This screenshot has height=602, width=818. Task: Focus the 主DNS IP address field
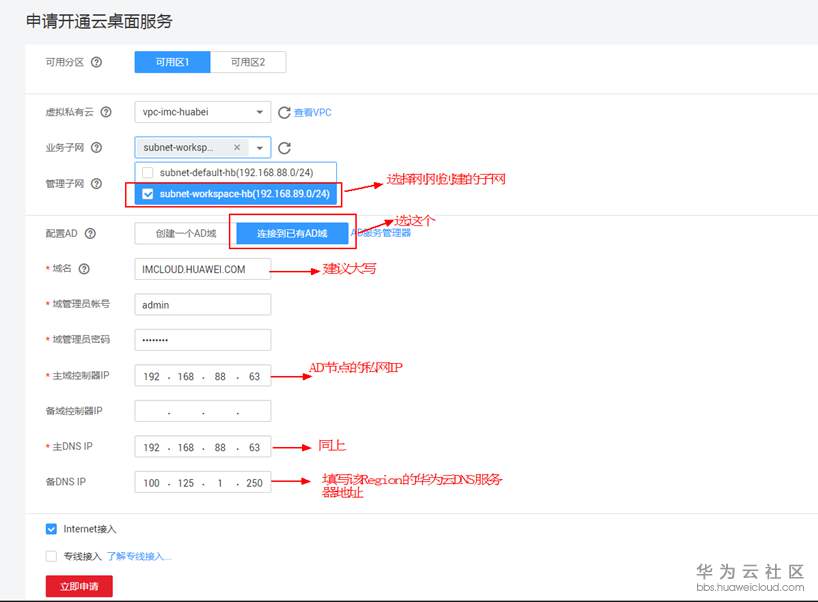(x=202, y=447)
